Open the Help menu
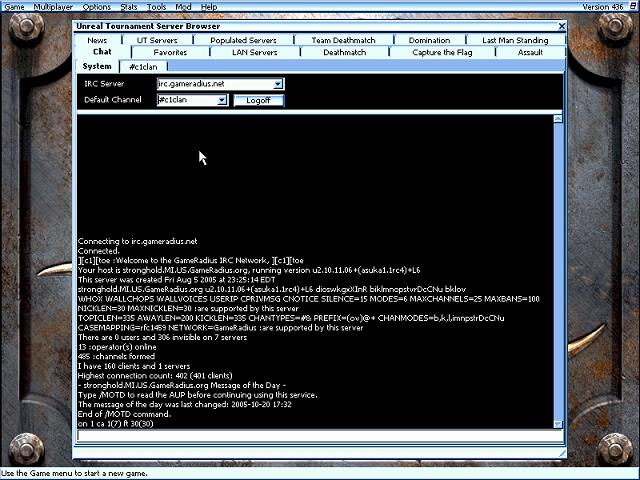This screenshot has width=640, height=480. point(209,7)
